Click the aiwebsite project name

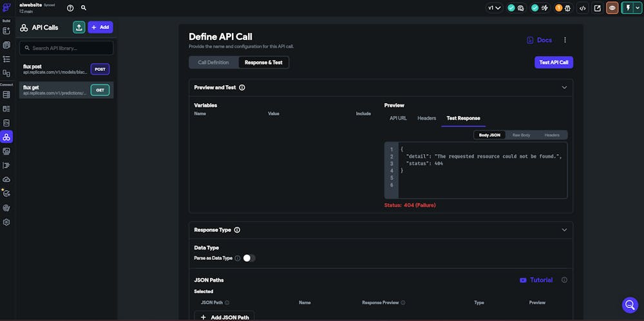30,5
